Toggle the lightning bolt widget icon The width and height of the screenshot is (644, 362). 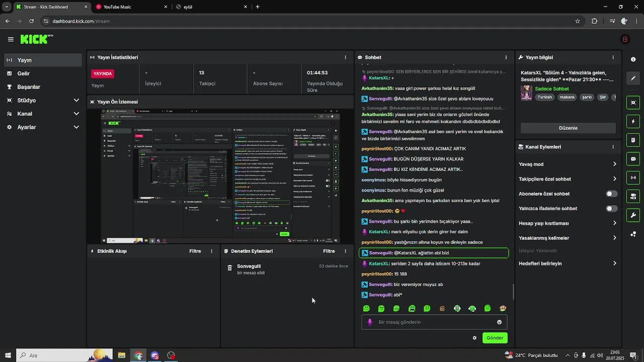pos(633,121)
